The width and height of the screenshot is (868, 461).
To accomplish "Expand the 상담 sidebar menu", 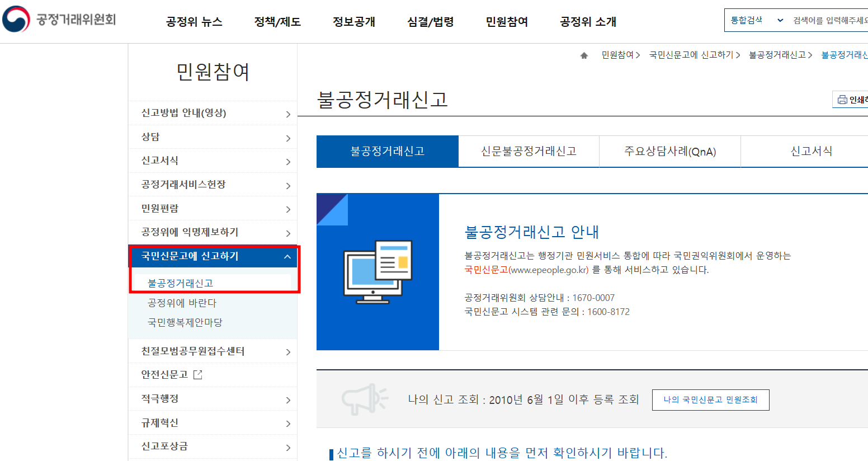I will click(213, 137).
